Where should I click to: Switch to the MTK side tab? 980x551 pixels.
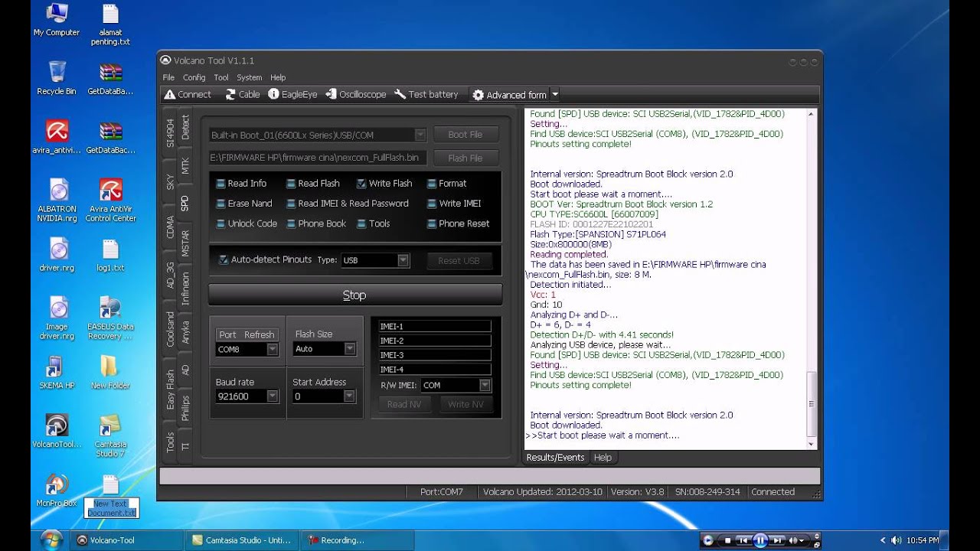point(185,165)
